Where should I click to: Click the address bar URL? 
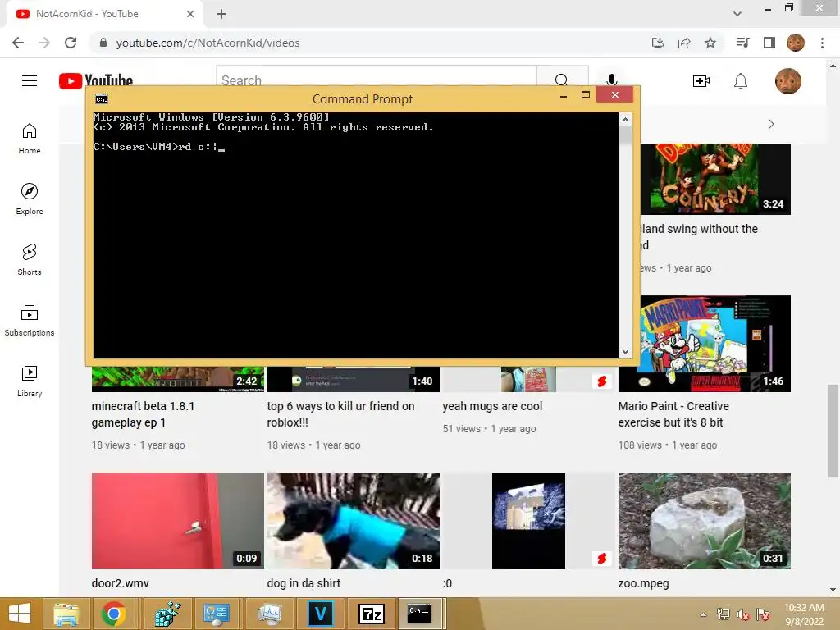click(x=208, y=43)
